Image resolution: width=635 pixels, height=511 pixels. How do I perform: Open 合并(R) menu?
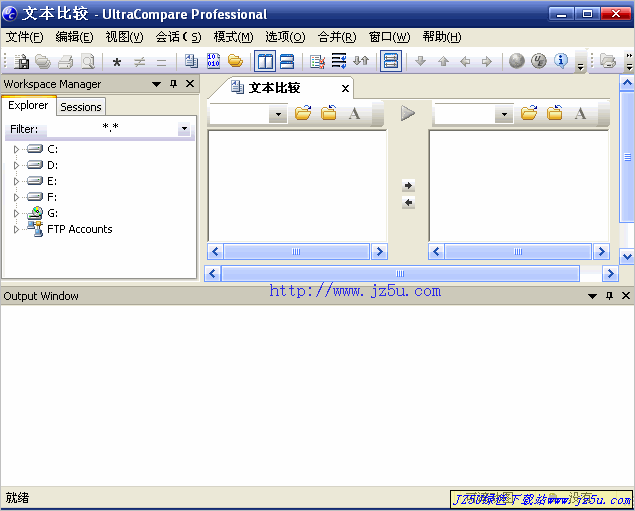(x=337, y=37)
